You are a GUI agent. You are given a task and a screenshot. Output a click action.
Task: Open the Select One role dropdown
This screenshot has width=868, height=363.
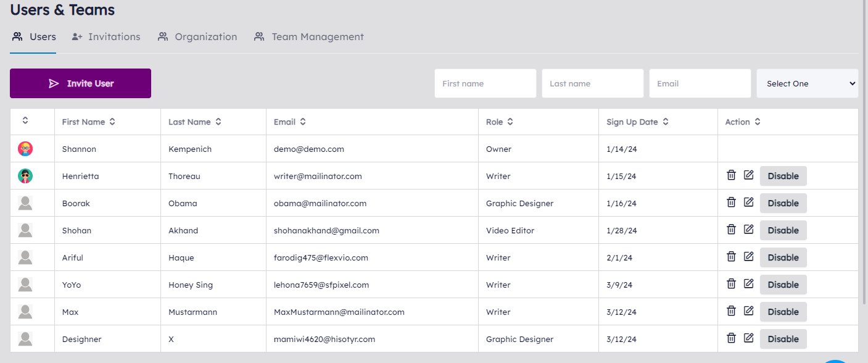[x=808, y=83]
